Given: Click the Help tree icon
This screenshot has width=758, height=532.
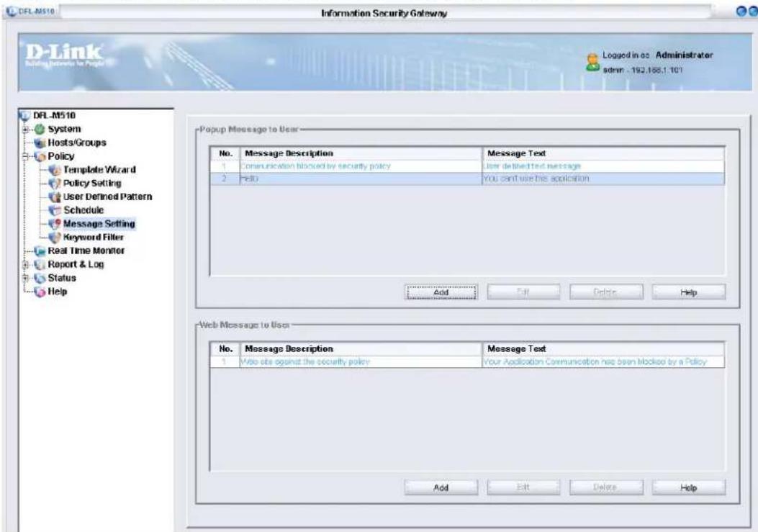Looking at the screenshot, I should 40,292.
